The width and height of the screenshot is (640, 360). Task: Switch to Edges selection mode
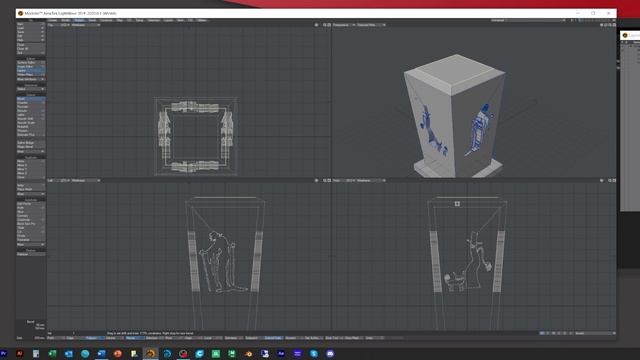[x=75, y=338]
